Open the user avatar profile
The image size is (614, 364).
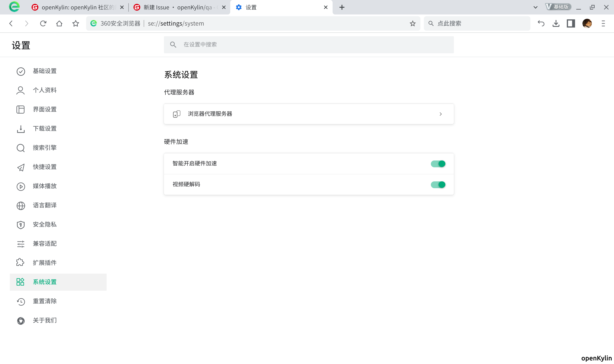coord(587,23)
